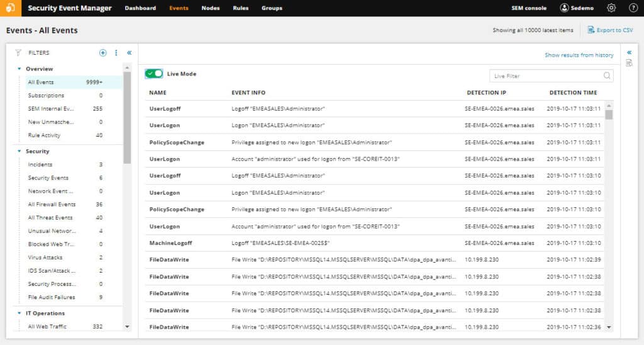644x345 pixels.
Task: Select the MachineLogoff event row
Action: click(x=375, y=243)
